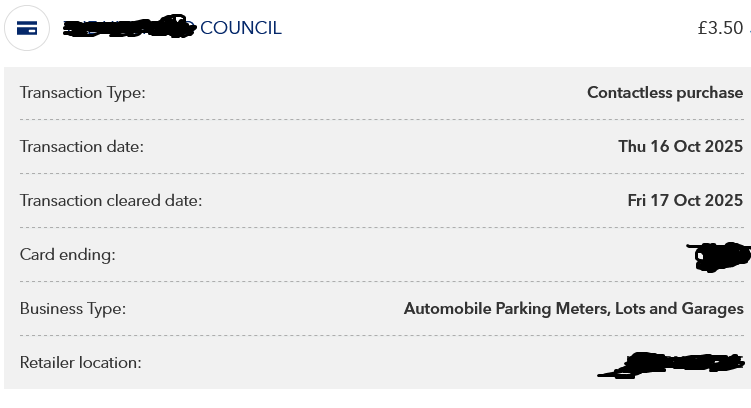
Task: Click the 'Fri 17 Oct 2025' cleared date
Action: (685, 201)
